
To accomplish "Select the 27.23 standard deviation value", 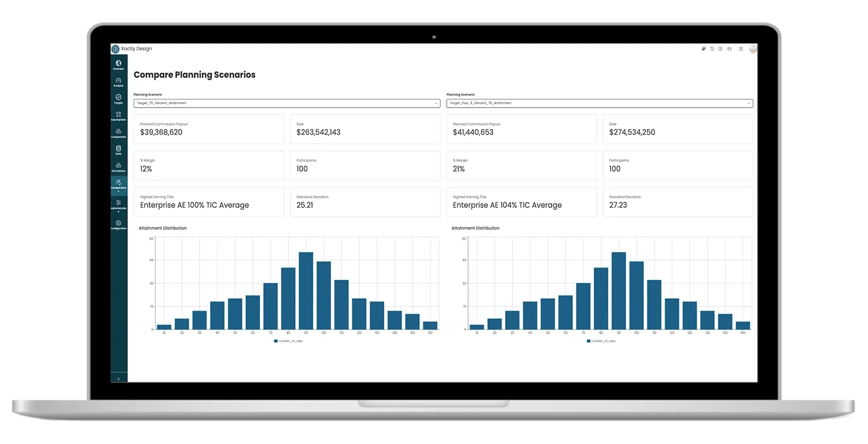I will point(618,205).
